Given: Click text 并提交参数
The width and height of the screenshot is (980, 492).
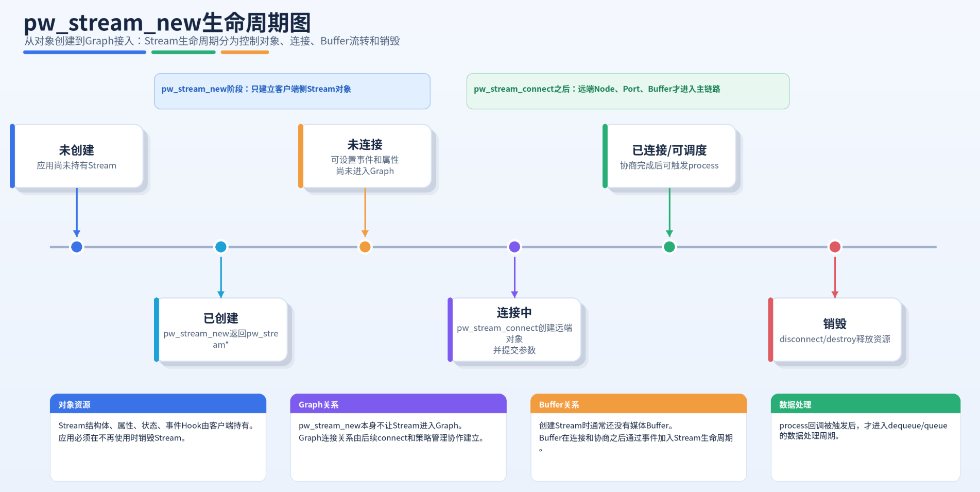Looking at the screenshot, I should click(x=514, y=350).
